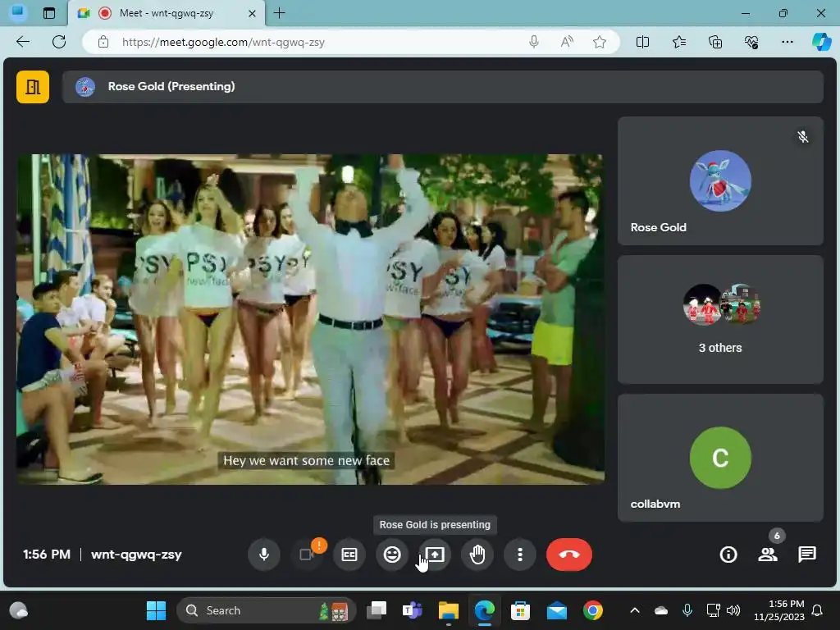The image size is (840, 630).
Task: Toggle closed captions (CC) button
Action: click(349, 555)
